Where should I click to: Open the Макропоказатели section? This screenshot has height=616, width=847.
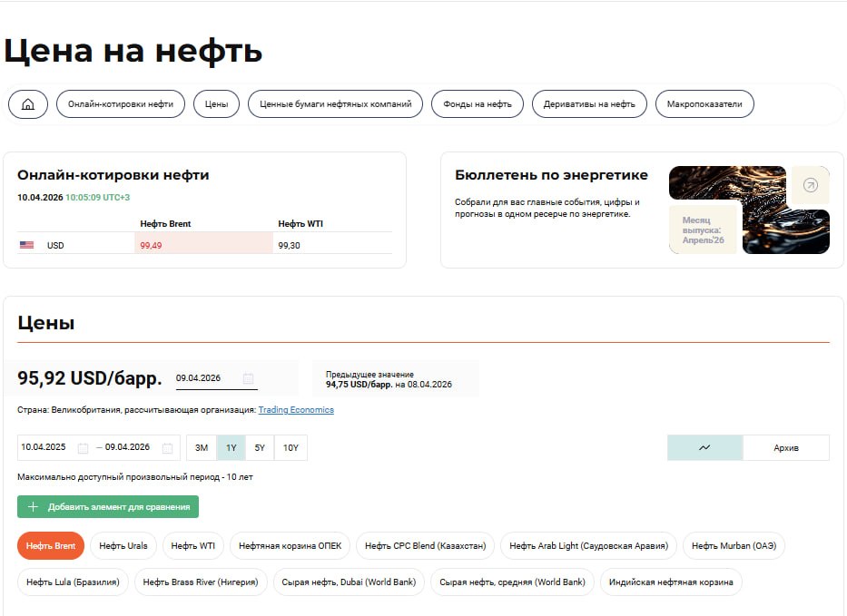point(704,104)
